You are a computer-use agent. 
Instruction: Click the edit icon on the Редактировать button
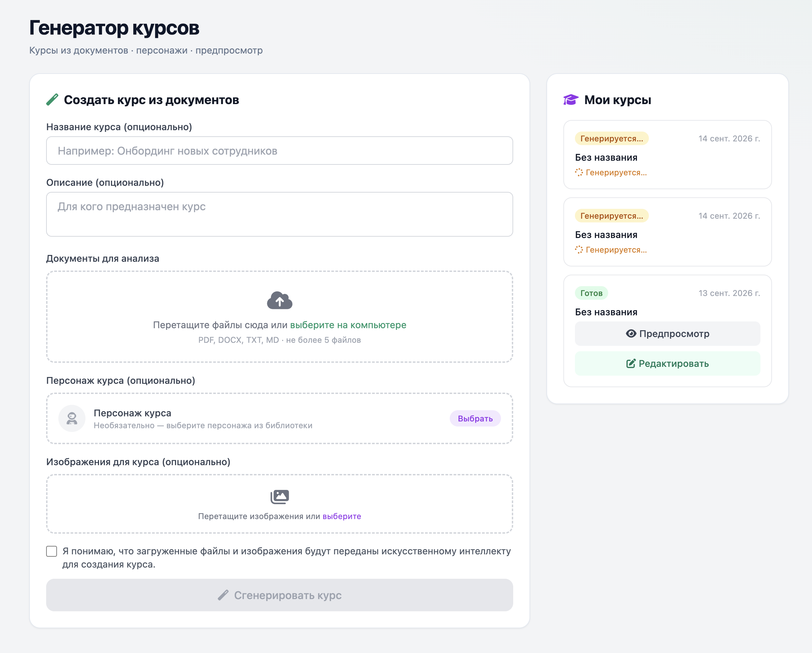pos(631,363)
